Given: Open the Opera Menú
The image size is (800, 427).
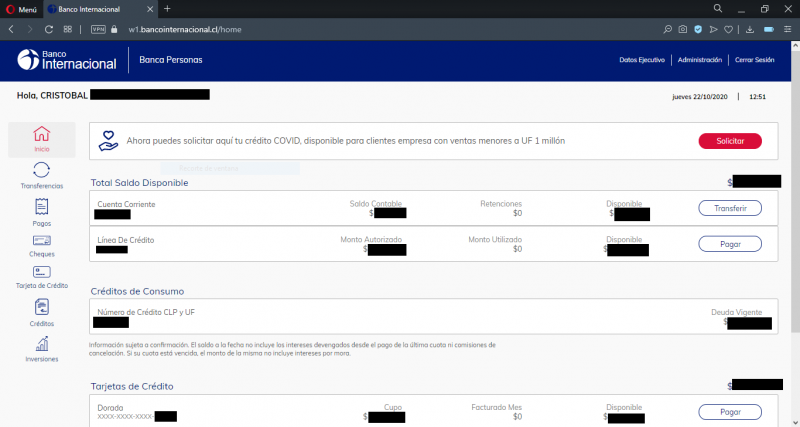Looking at the screenshot, I should point(22,8).
